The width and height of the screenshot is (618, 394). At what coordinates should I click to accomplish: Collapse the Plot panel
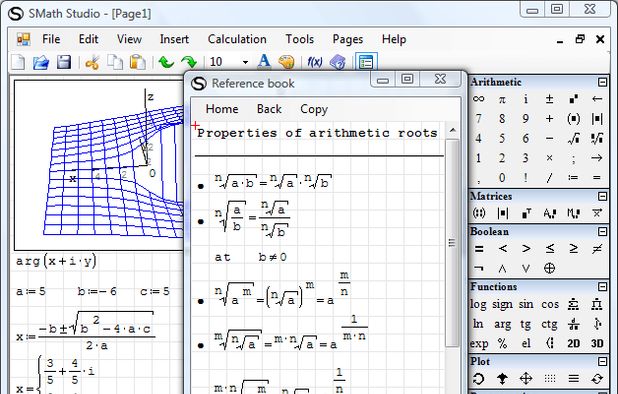(602, 361)
